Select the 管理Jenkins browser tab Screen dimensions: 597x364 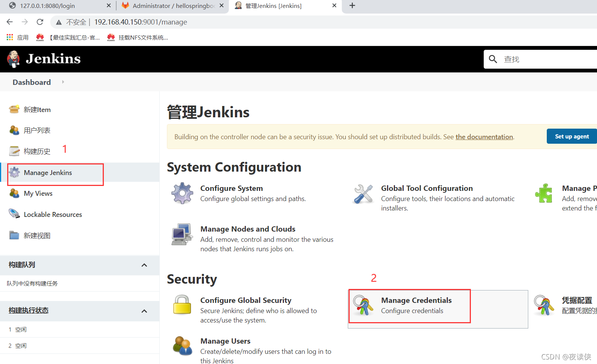(273, 6)
